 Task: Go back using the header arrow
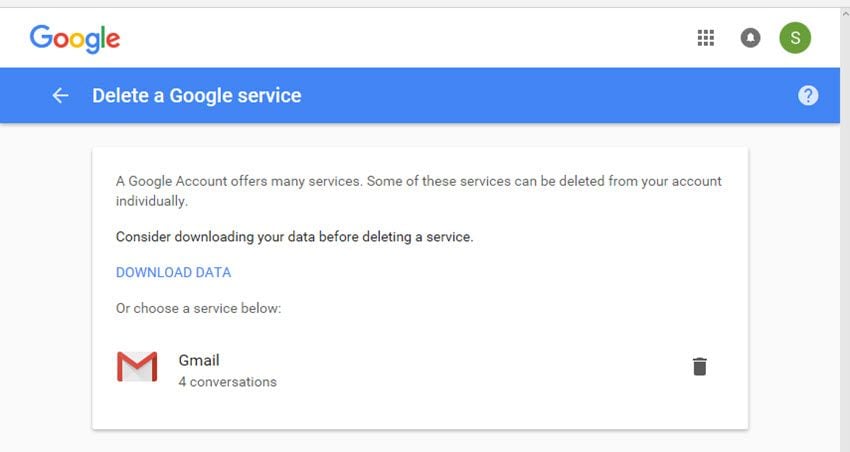[x=61, y=95]
